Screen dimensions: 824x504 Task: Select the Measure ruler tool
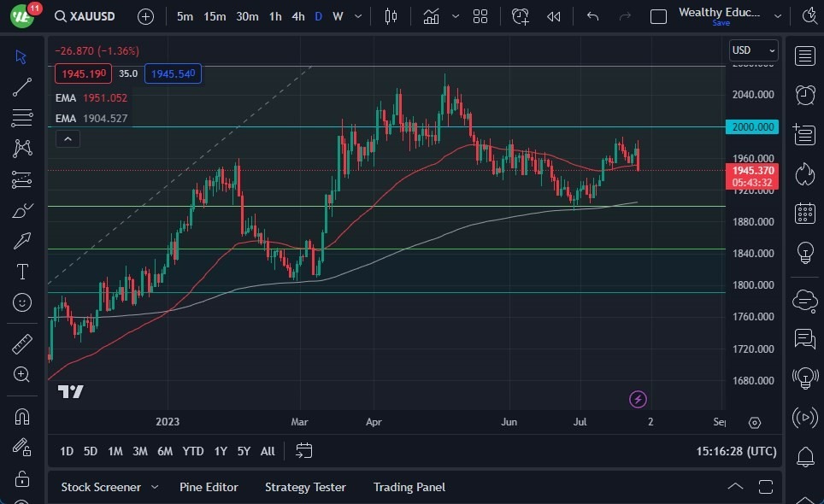[x=21, y=343]
